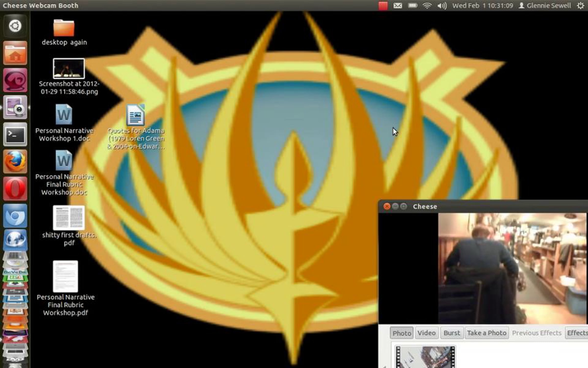
Task: Click the red recording indicator in top panel
Action: point(383,6)
